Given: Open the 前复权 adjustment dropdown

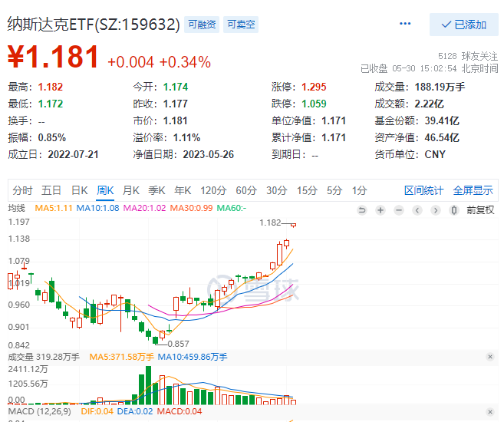Looking at the screenshot, I should coord(480,210).
